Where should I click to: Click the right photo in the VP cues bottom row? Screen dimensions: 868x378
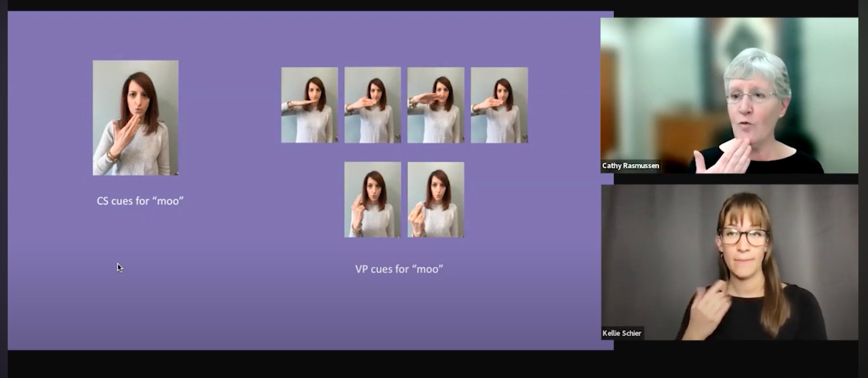pyautogui.click(x=436, y=200)
